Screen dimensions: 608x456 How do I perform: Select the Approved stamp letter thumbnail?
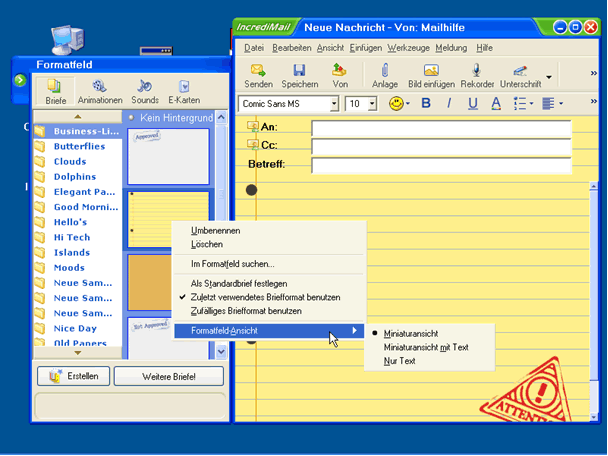pyautogui.click(x=168, y=157)
